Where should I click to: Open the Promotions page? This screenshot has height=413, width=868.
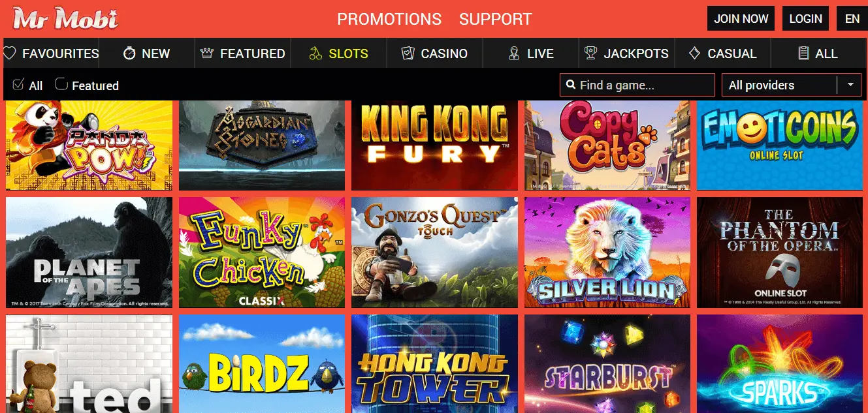point(389,19)
